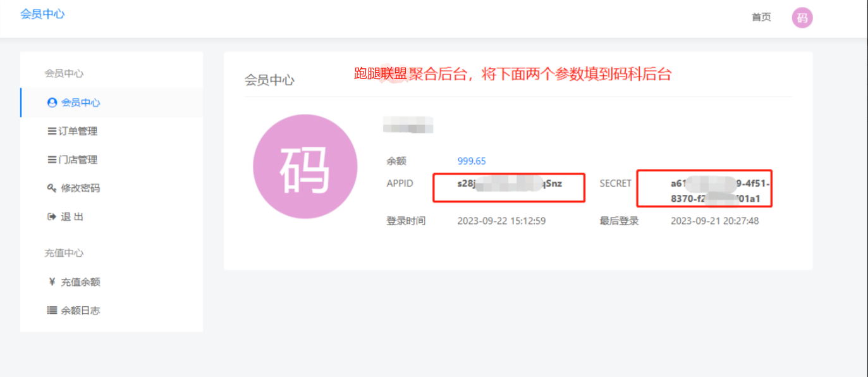Click the 会员中心 logo in header

coord(42,14)
